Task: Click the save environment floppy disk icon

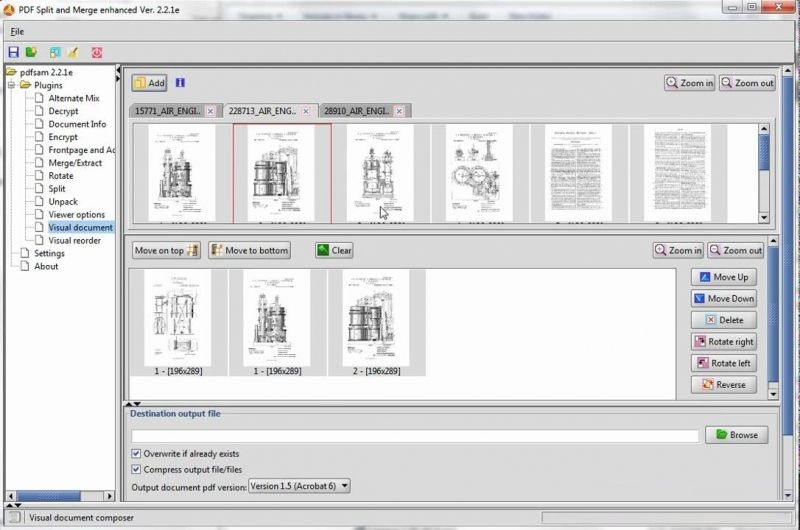Action: click(x=13, y=52)
